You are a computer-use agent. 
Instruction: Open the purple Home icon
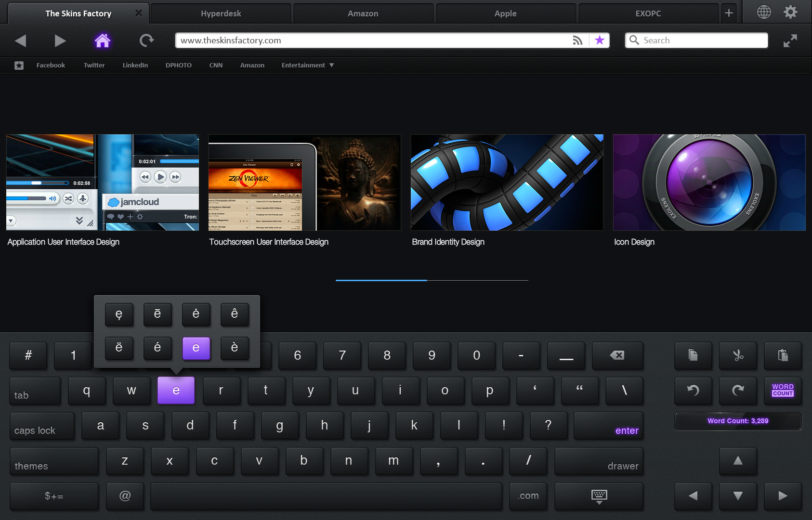pyautogui.click(x=102, y=40)
